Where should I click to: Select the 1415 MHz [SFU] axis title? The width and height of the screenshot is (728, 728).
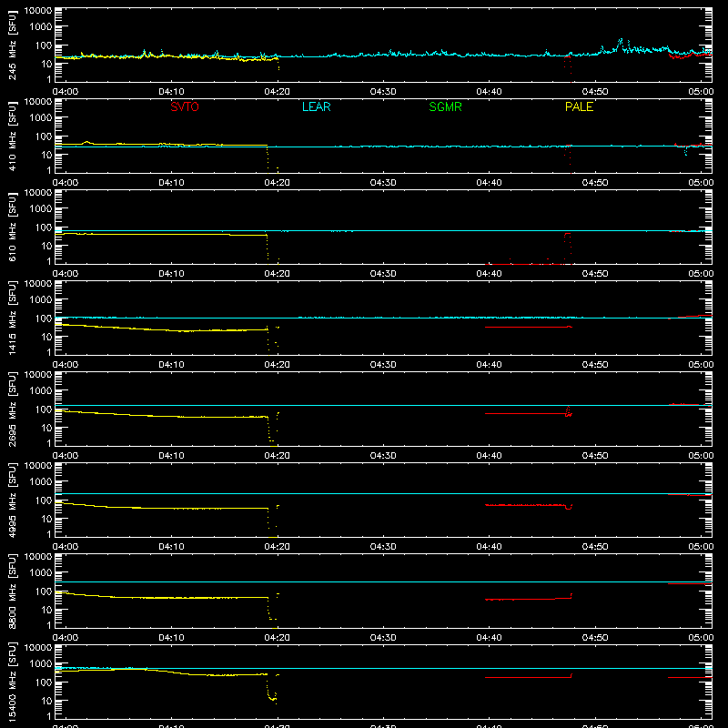point(12,318)
